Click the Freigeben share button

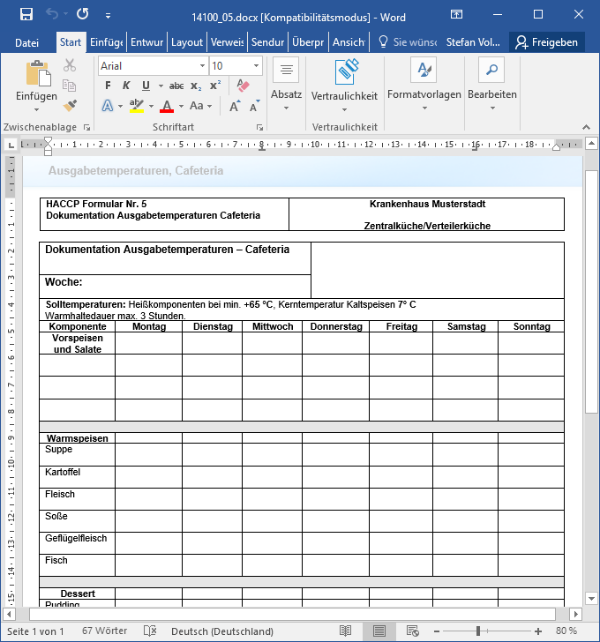(546, 42)
